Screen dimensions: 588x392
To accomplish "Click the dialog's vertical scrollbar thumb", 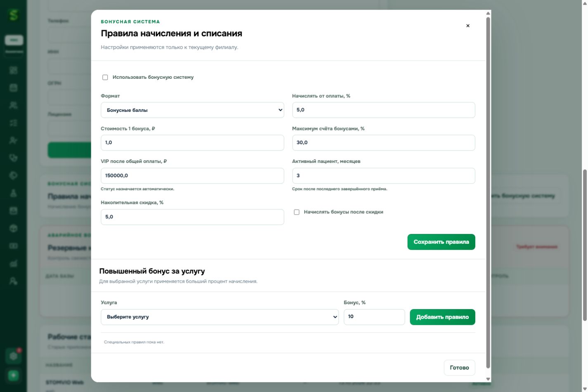I will click(488, 192).
